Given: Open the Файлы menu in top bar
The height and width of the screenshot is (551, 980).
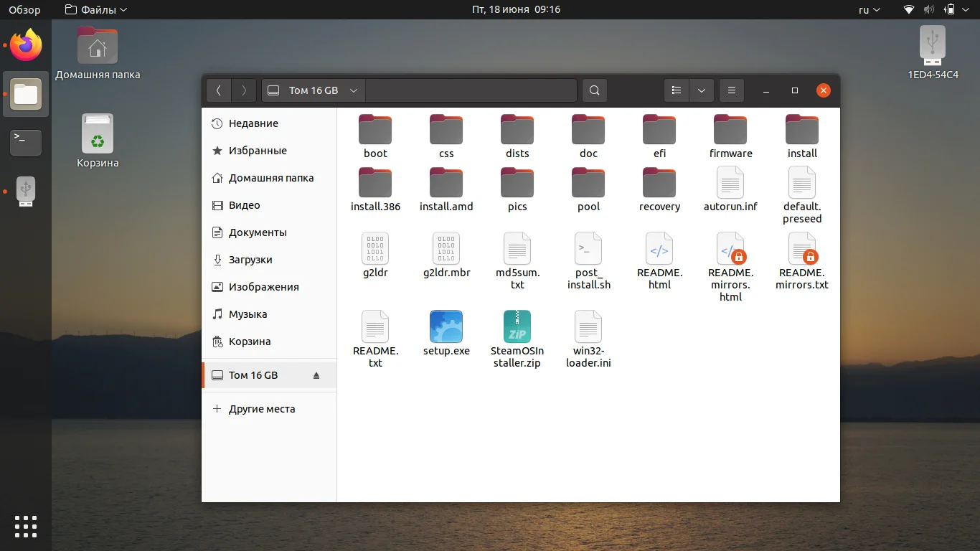Looking at the screenshot, I should (x=95, y=10).
